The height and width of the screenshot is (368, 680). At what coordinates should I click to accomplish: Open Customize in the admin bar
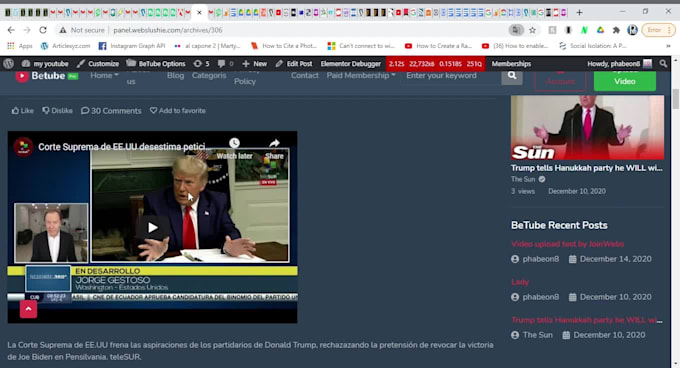coord(98,64)
